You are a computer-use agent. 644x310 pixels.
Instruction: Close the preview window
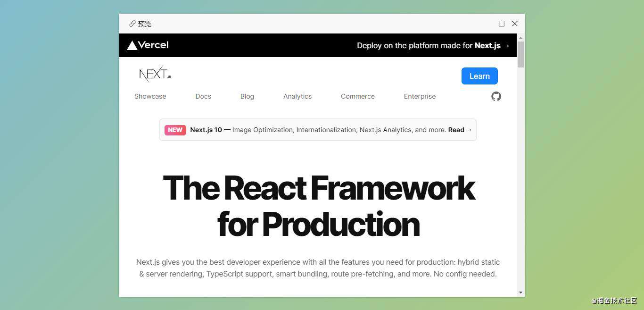click(515, 24)
